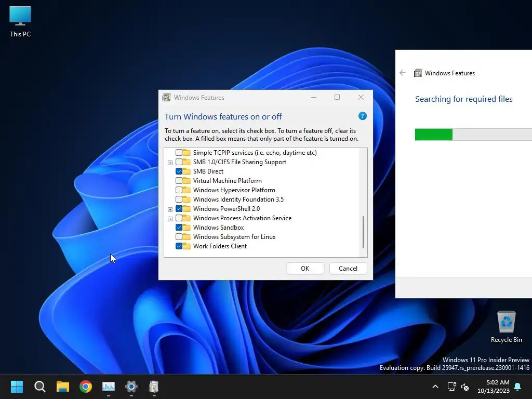Click the blue help question mark icon
The width and height of the screenshot is (532, 399).
click(362, 116)
